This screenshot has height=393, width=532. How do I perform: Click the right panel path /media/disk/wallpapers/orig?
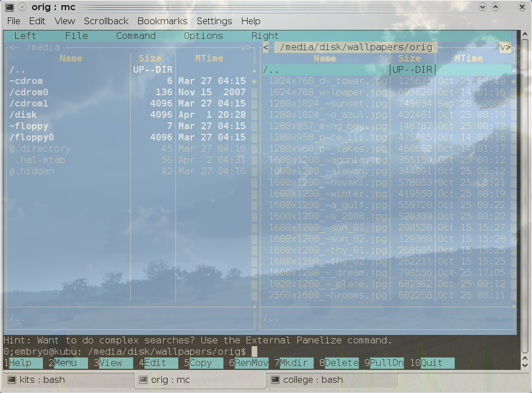[x=356, y=47]
